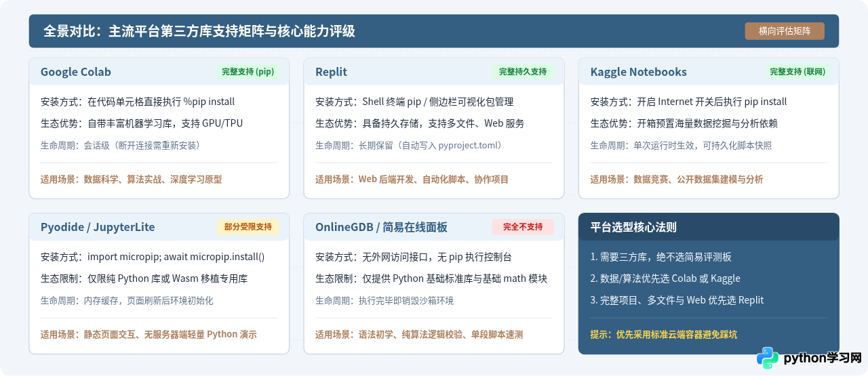Viewport: 868px width, 376px height.
Task: Click line 生命周期：长期保留（自动写入 pyproject.toml）
Action: coord(409,145)
